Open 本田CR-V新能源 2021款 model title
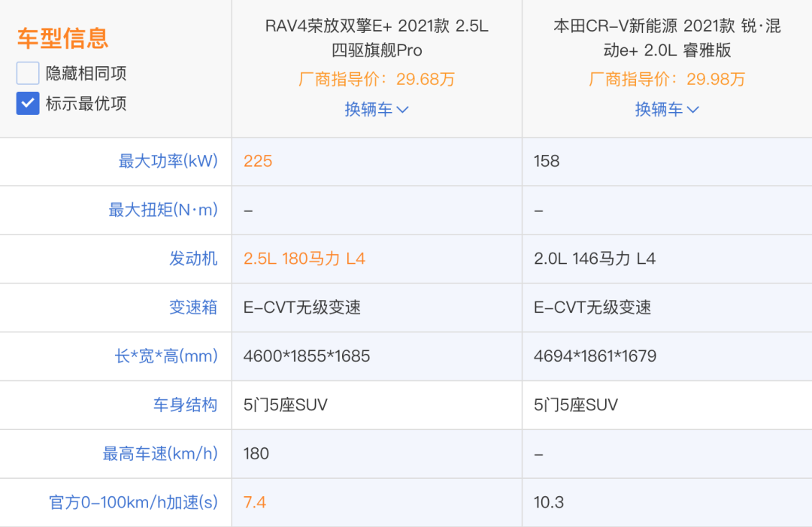This screenshot has width=812, height=527. [x=667, y=38]
